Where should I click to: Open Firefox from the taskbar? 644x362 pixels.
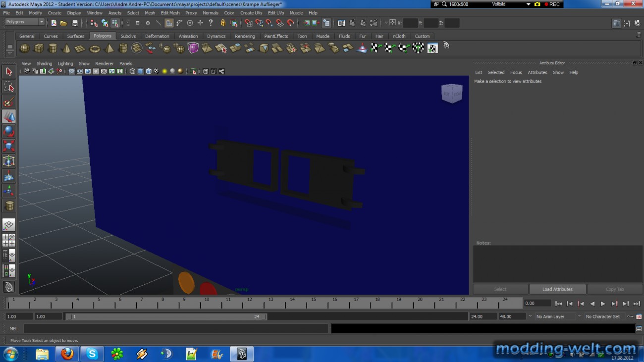(x=67, y=354)
